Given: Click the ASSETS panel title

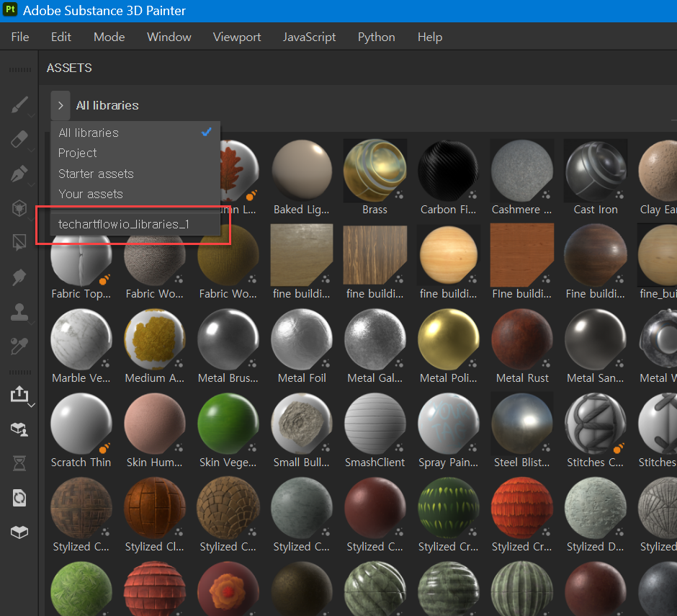Looking at the screenshot, I should [69, 68].
